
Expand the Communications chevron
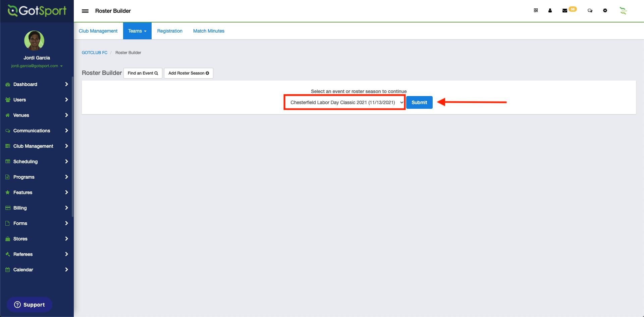coord(66,131)
